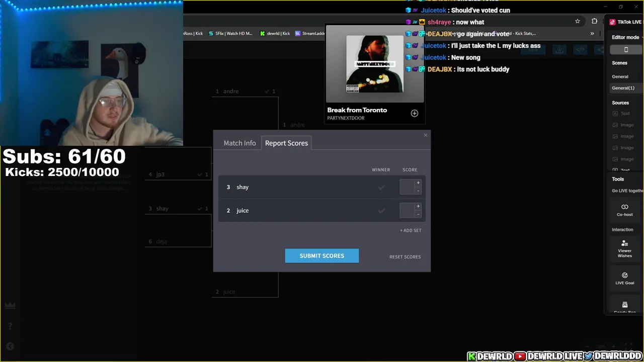This screenshot has width=644, height=362.
Task: Click shay's score input field
Action: (407, 187)
